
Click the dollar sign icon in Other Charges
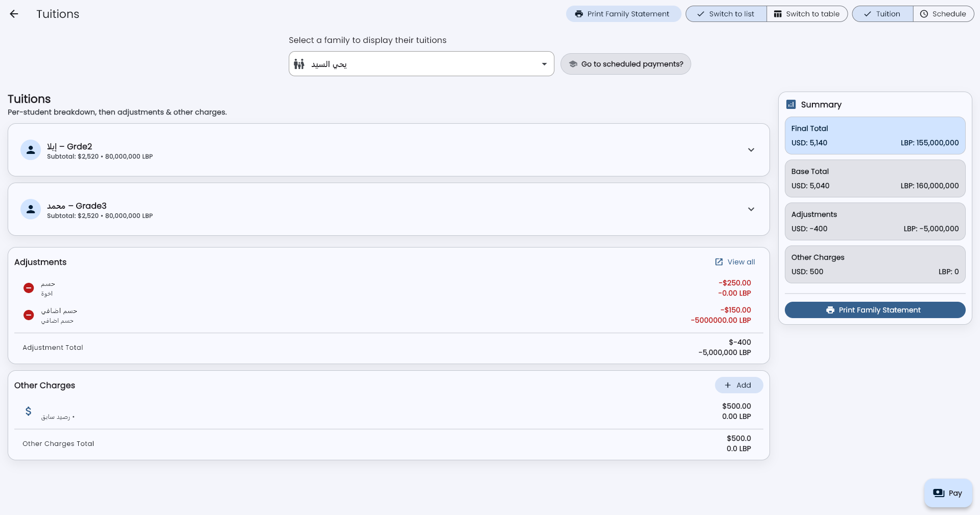click(x=29, y=411)
